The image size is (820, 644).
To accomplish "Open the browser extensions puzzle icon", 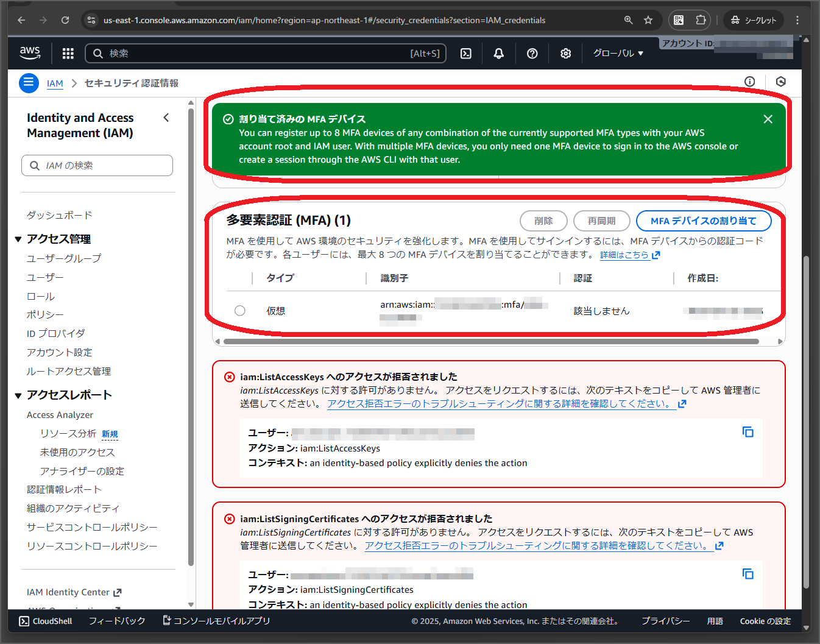I will [701, 20].
